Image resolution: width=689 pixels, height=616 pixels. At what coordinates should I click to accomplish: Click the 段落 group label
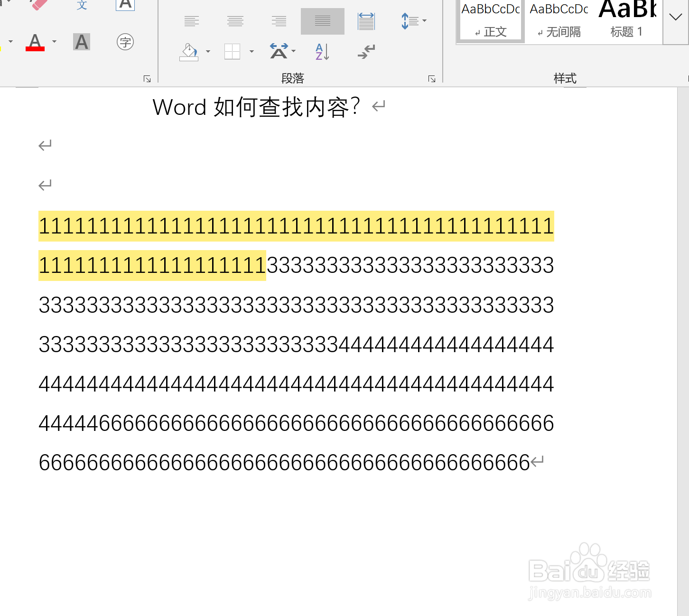click(x=292, y=78)
